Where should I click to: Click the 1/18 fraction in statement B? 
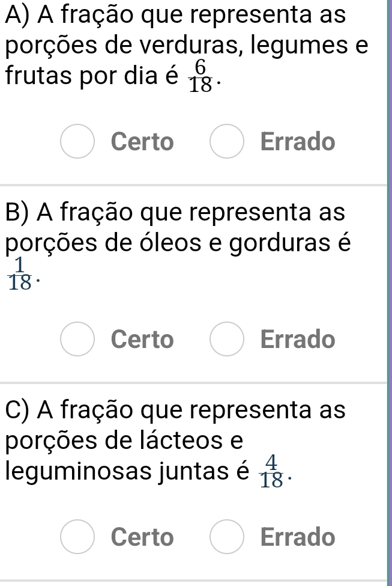tap(20, 274)
